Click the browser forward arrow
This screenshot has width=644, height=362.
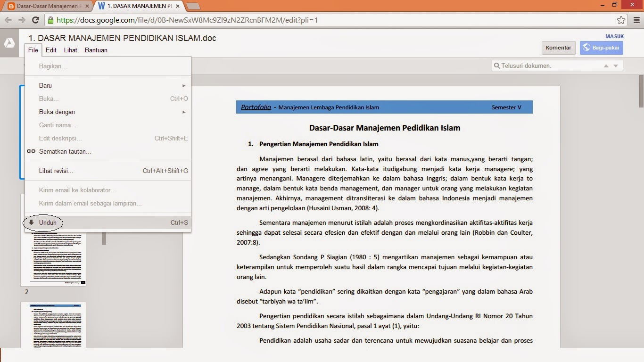[x=22, y=20]
